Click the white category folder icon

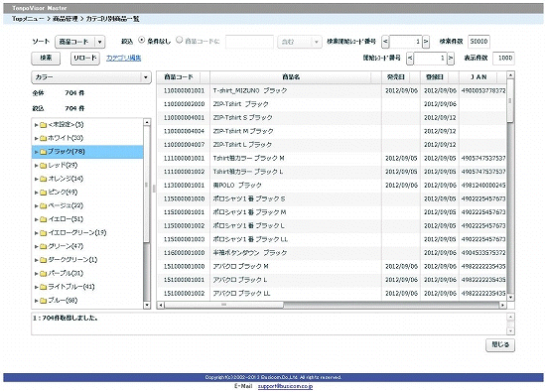[x=43, y=138]
